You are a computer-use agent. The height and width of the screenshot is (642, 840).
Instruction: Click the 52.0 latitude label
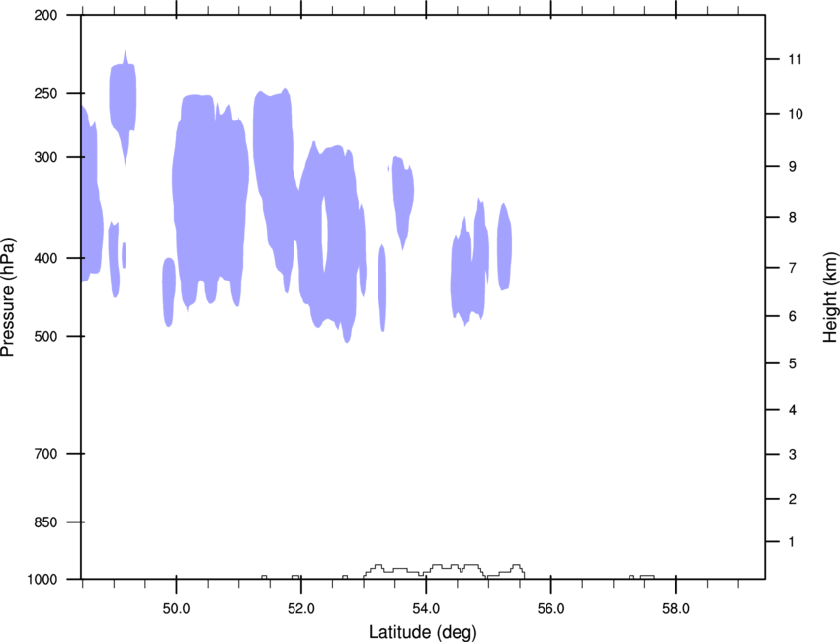[x=301, y=609]
